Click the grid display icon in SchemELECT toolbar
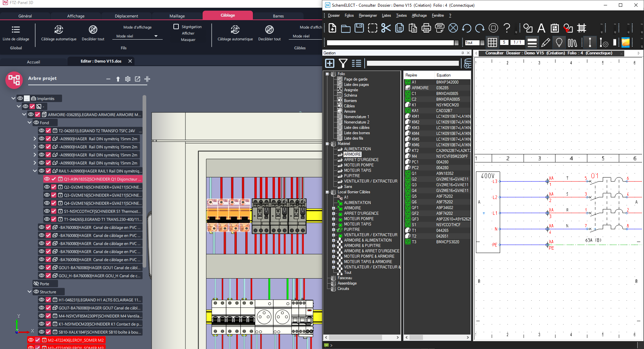The height and width of the screenshot is (349, 644). (x=492, y=43)
